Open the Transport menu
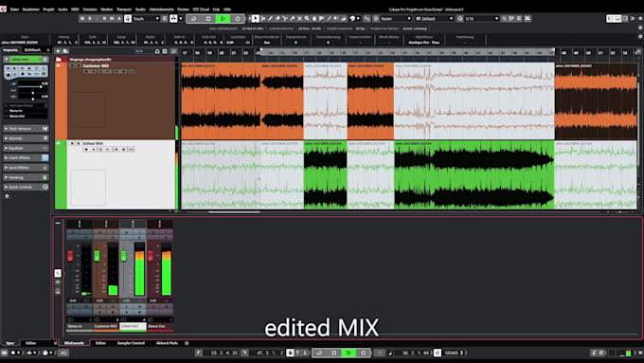 124,9
